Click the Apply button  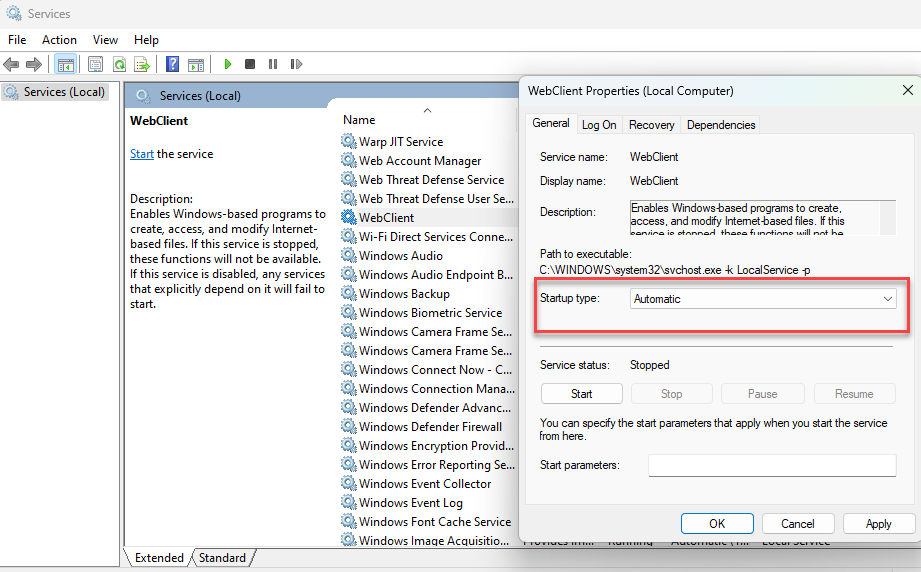pos(878,524)
